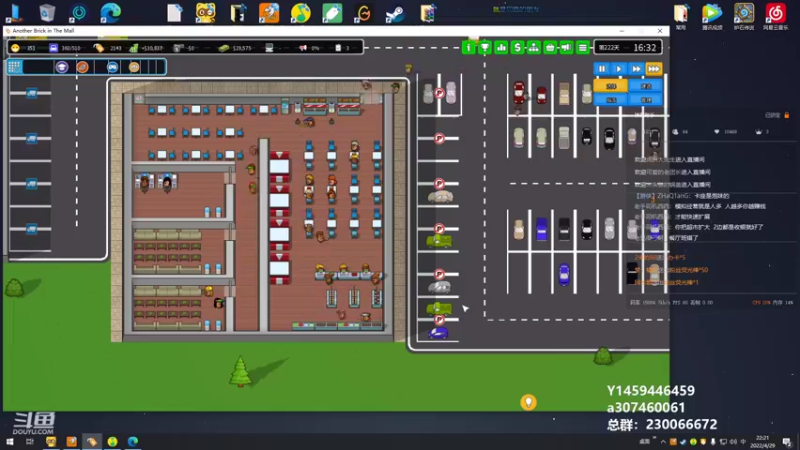Set game to double fast-forward speed
The width and height of the screenshot is (800, 450).
coord(636,69)
